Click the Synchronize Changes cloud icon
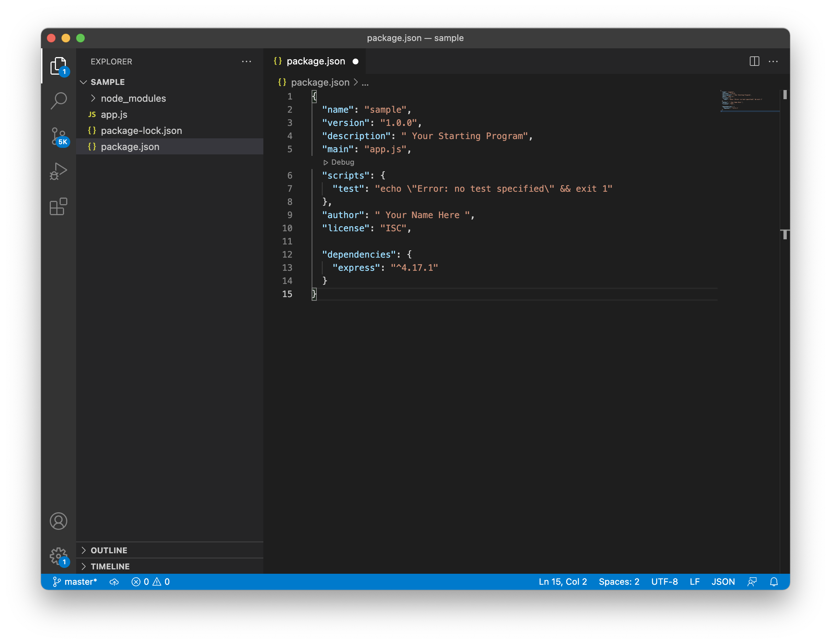The width and height of the screenshot is (831, 644). click(x=114, y=581)
